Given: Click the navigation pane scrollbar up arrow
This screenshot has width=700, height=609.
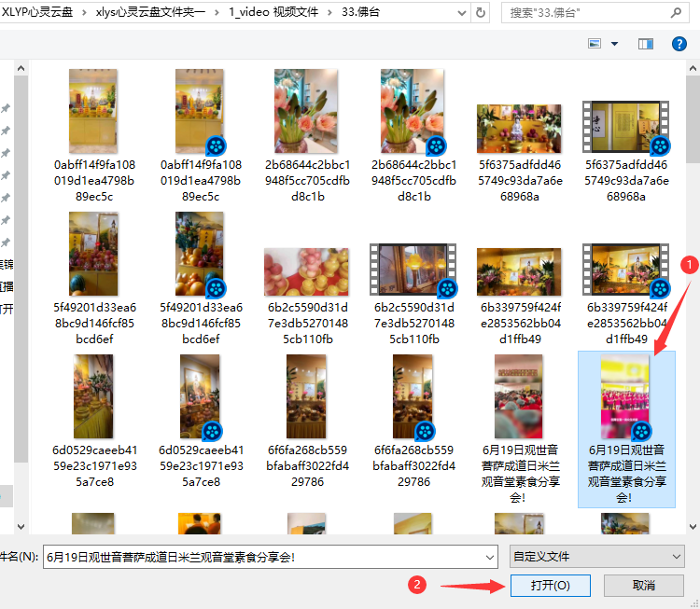Looking at the screenshot, I should tap(21, 68).
